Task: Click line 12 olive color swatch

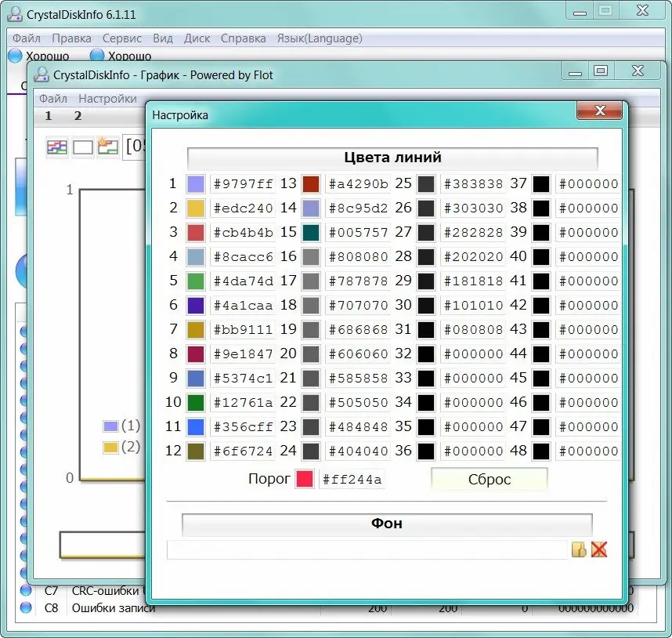Action: (196, 451)
